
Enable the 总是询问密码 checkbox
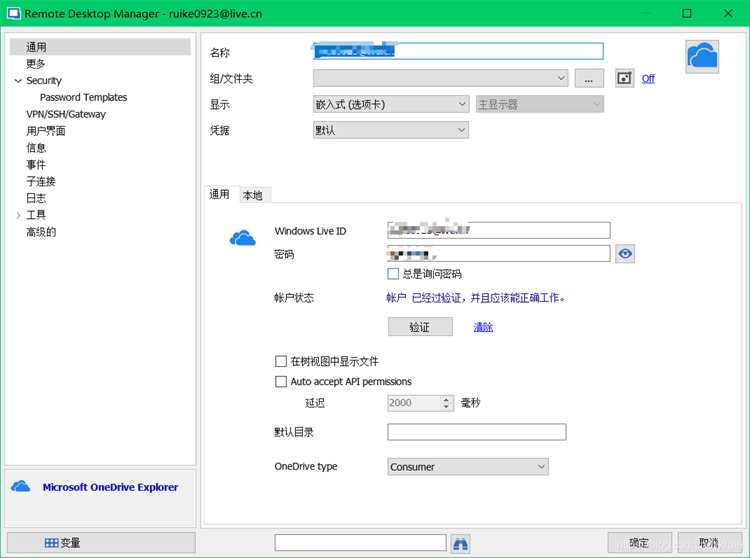(393, 274)
